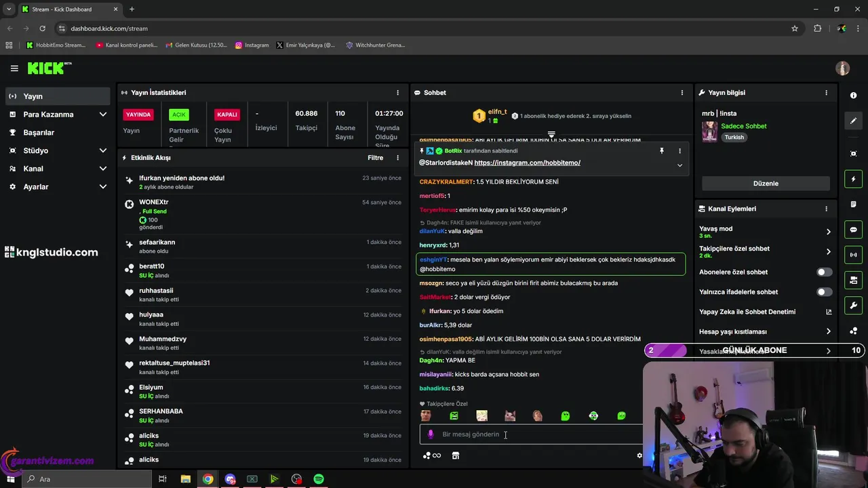Click the pencil edit icon in right sidebar

click(x=854, y=121)
